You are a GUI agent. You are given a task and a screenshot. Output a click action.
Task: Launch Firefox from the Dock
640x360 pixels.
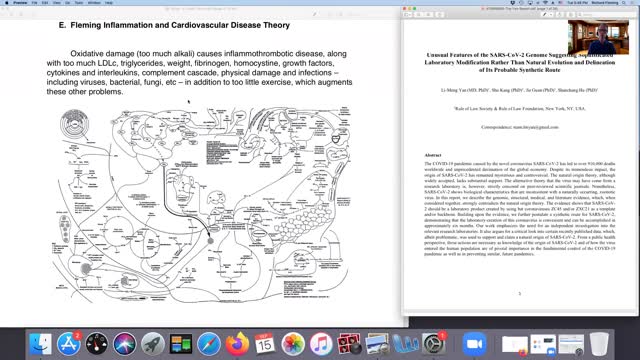[237, 344]
